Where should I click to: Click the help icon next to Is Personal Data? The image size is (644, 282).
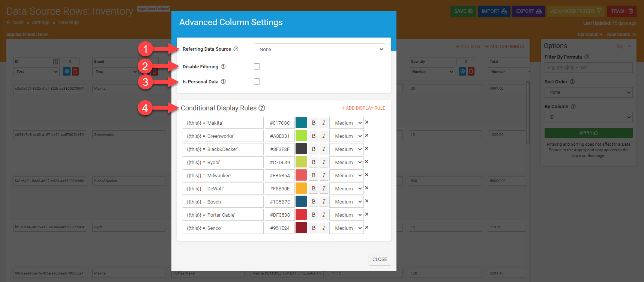point(224,81)
